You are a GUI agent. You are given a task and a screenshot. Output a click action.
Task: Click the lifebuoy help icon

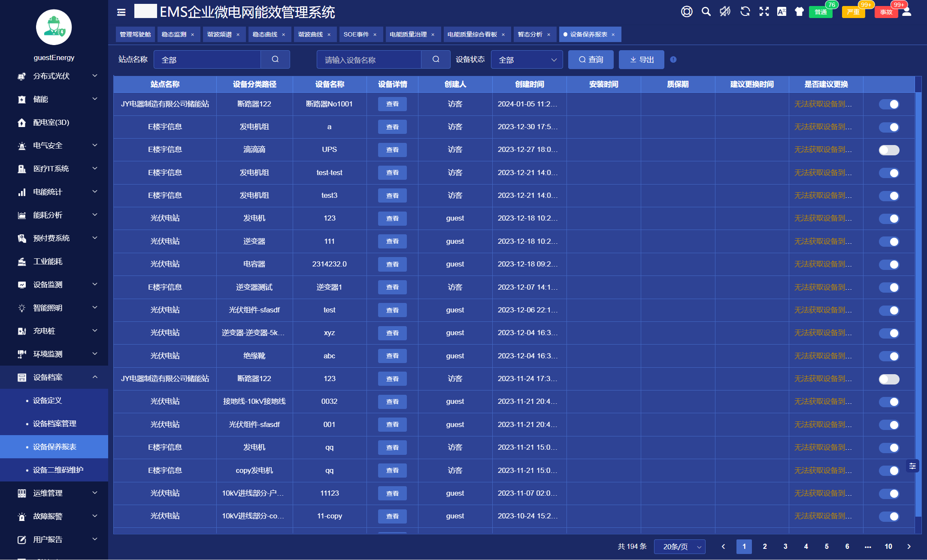687,12
